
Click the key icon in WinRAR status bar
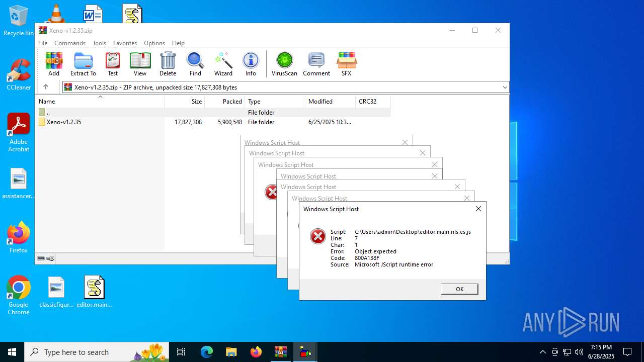click(50, 258)
